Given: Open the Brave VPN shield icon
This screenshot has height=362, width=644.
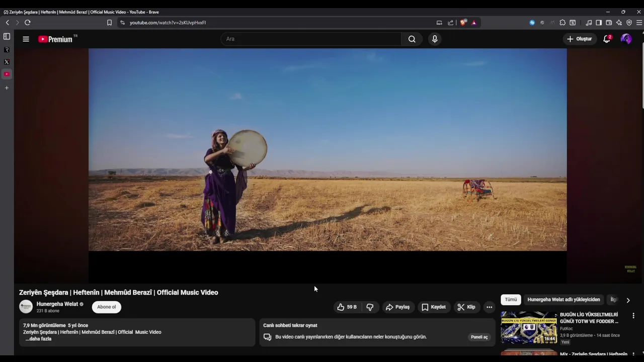Looking at the screenshot, I should click(x=629, y=23).
